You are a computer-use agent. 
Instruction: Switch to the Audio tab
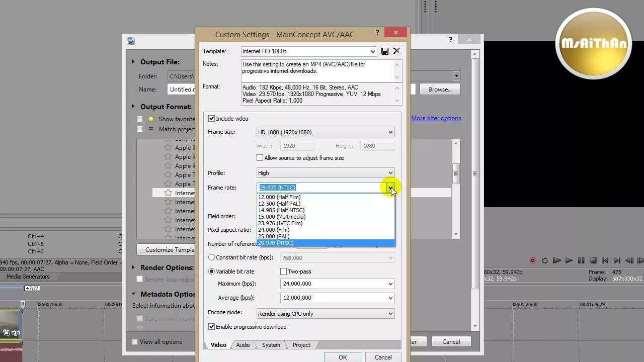click(x=243, y=345)
